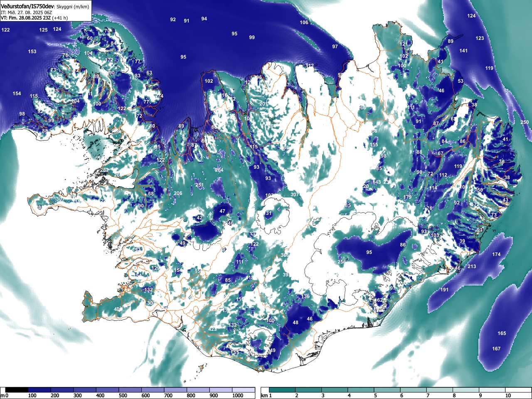The width and height of the screenshot is (532, 399).
Task: Click the visibility value '155' on the map
Action: click(374, 145)
